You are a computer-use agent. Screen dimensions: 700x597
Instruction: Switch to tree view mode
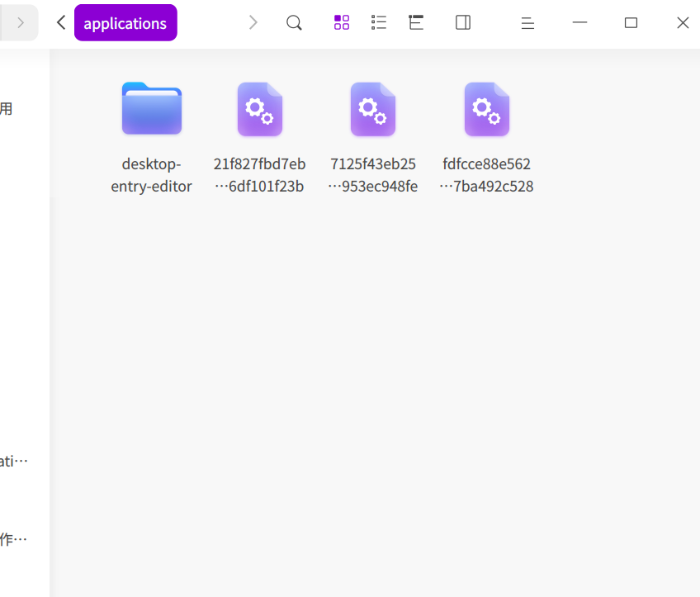416,22
